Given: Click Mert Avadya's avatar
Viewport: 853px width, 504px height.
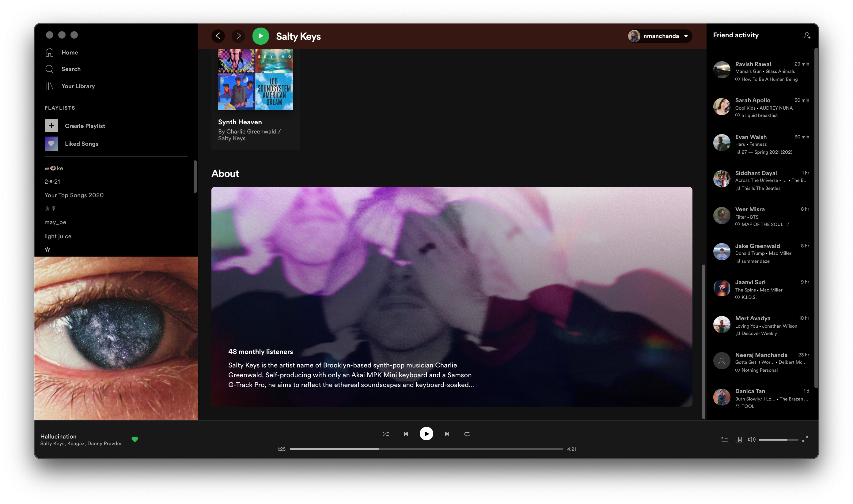Looking at the screenshot, I should click(x=722, y=325).
